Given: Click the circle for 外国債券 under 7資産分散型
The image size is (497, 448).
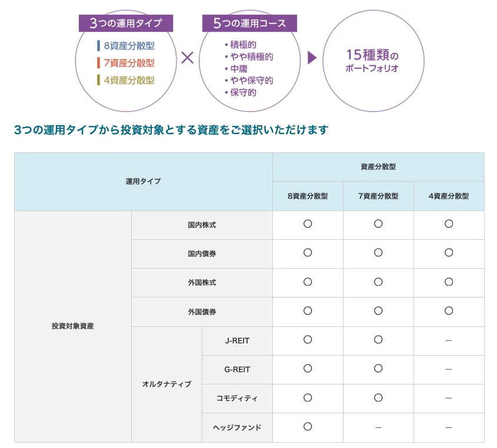Looking at the screenshot, I should [x=378, y=310].
